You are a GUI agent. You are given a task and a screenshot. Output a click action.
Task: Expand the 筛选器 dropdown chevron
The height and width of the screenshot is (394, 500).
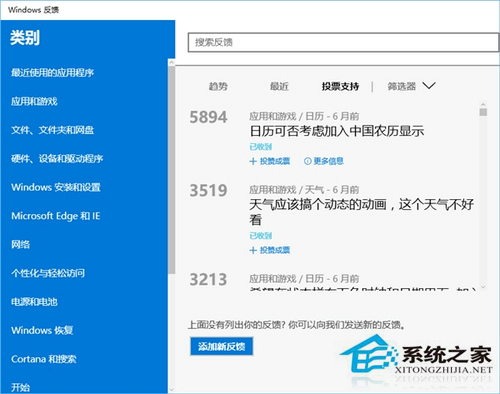click(x=429, y=86)
